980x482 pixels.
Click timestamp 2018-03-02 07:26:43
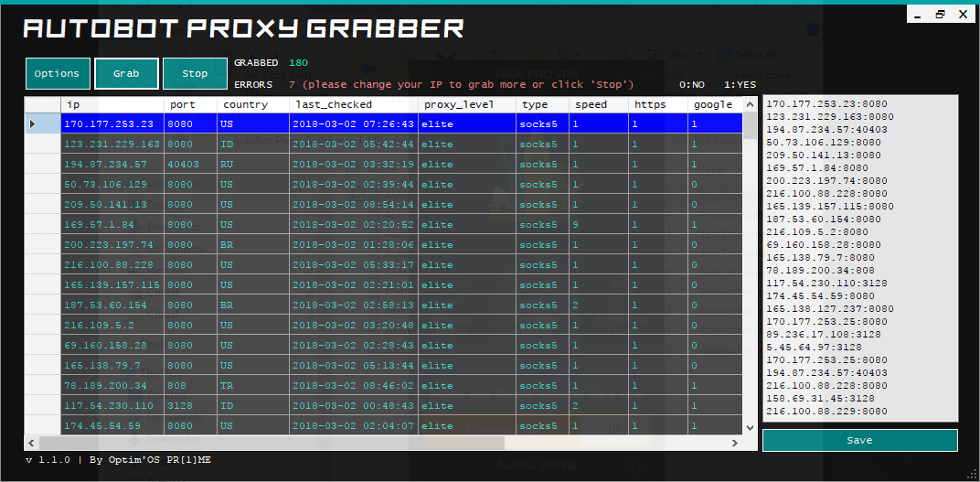click(354, 123)
